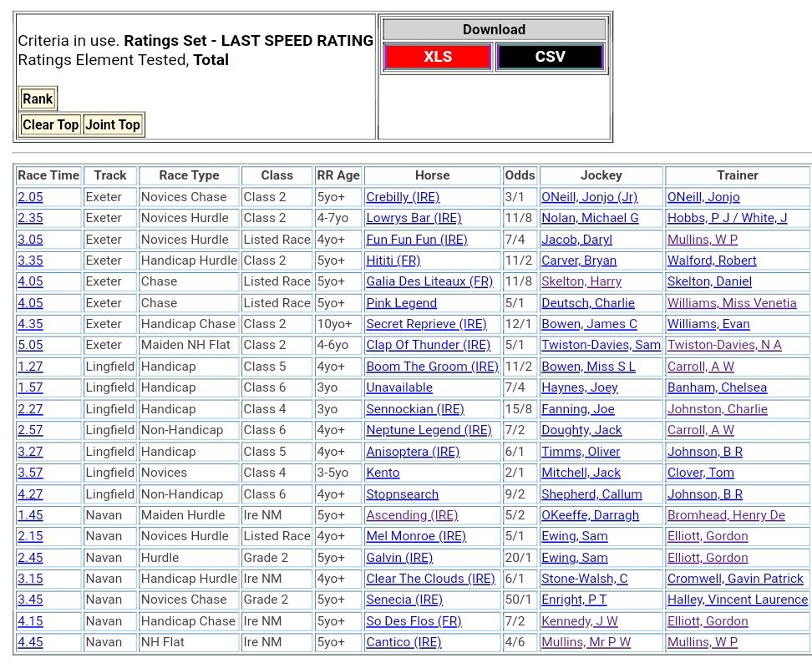Download ratings as CSV file
This screenshot has height=668, width=812.
click(550, 57)
